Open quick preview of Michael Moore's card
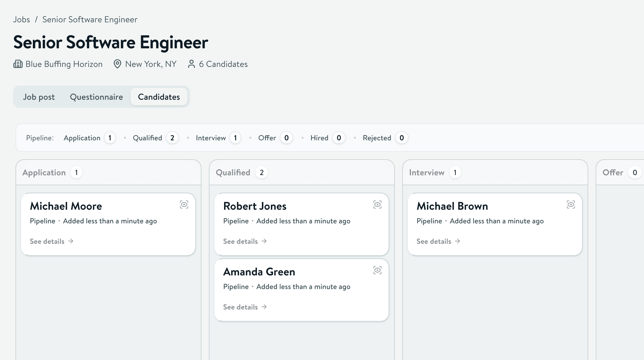The height and width of the screenshot is (360, 644). [184, 204]
